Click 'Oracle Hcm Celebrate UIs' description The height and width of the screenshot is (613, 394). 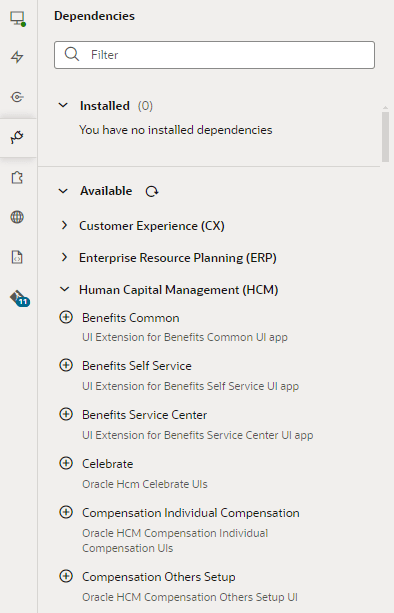145,484
